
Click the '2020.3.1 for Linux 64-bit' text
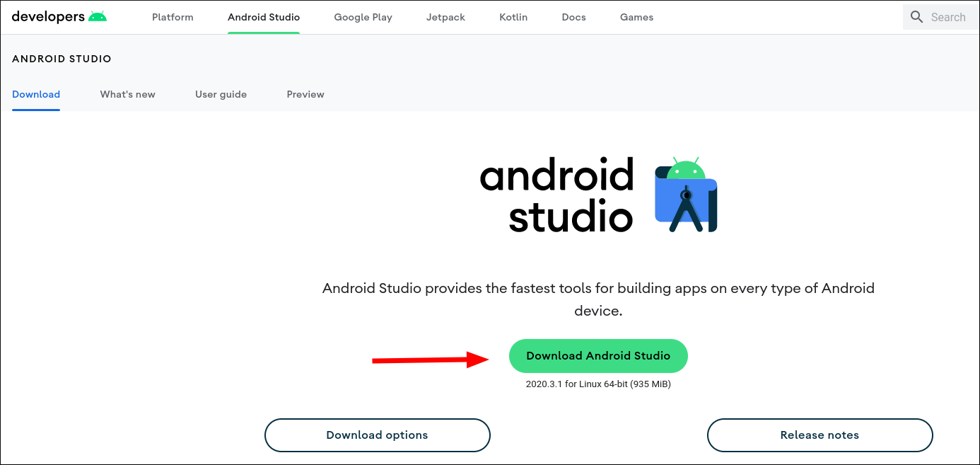pos(598,384)
